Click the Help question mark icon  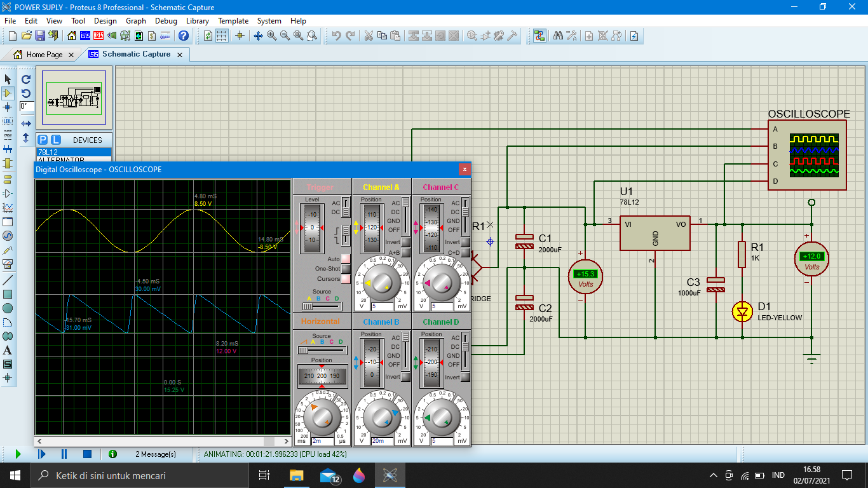pyautogui.click(x=184, y=36)
